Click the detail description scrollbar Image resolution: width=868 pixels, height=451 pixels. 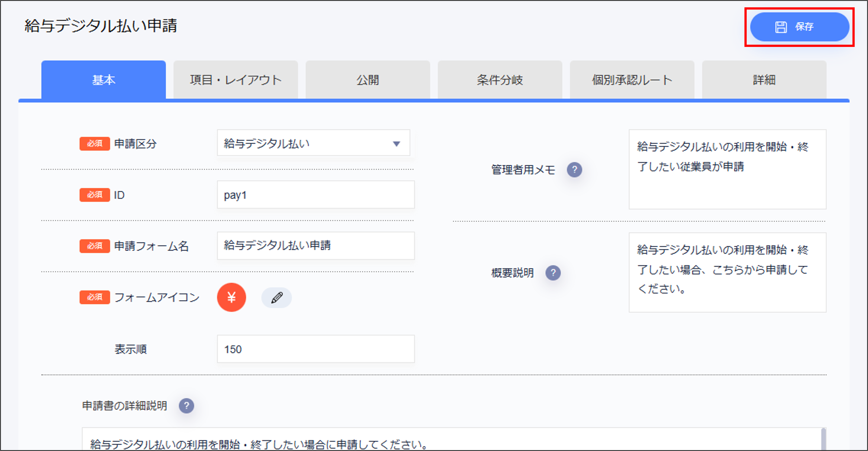point(824,439)
